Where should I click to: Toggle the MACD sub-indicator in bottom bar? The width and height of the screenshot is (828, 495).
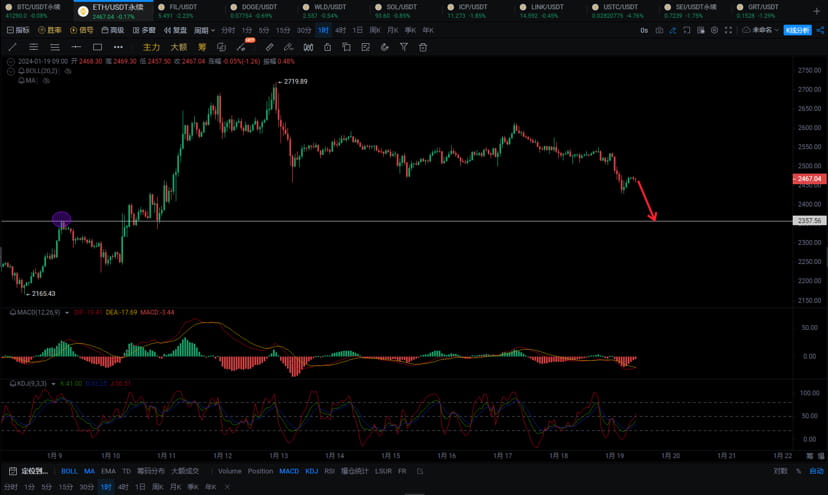[289, 471]
